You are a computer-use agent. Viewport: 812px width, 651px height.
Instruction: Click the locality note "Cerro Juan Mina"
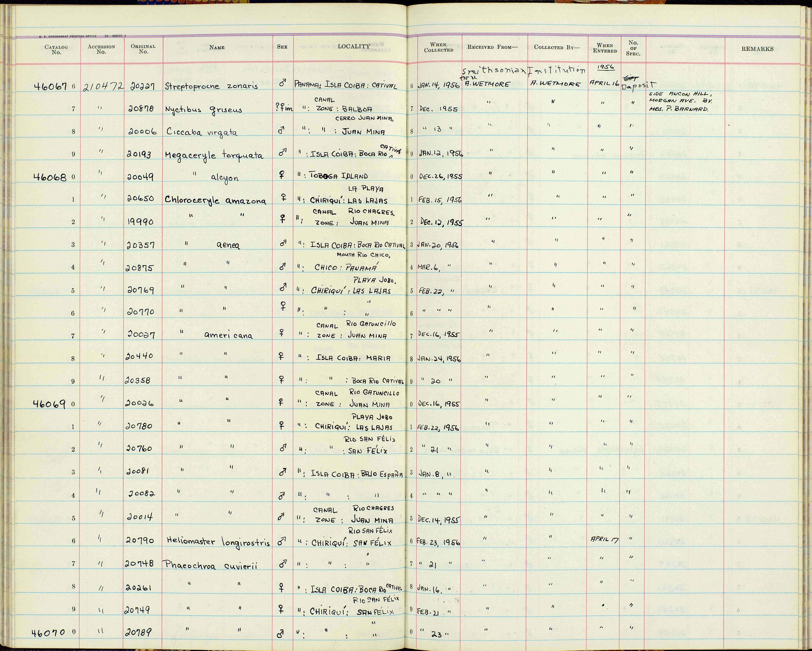(365, 119)
